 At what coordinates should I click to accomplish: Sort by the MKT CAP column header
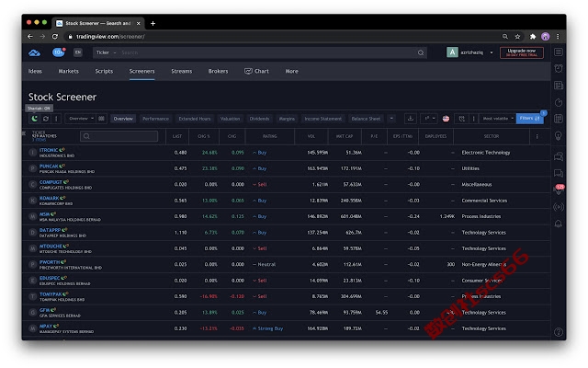point(345,136)
